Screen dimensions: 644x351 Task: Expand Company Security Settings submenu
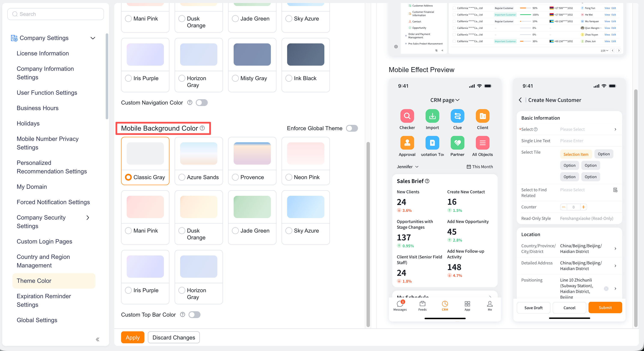(88, 218)
